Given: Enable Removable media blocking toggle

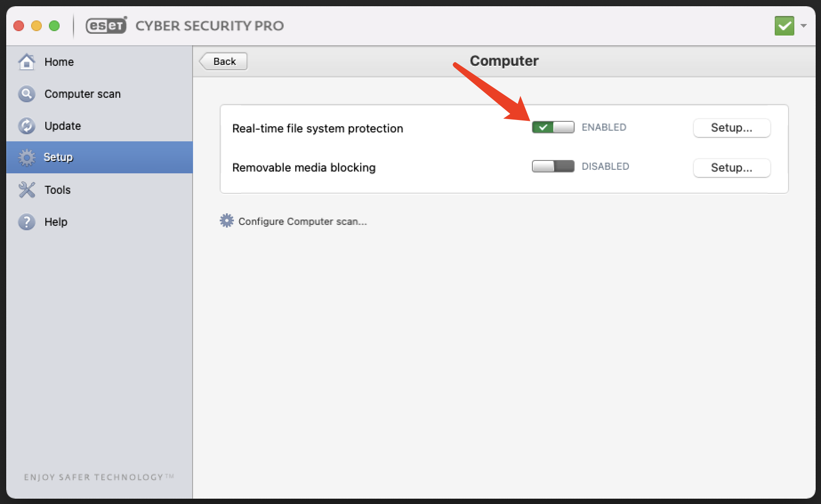Looking at the screenshot, I should (x=553, y=167).
